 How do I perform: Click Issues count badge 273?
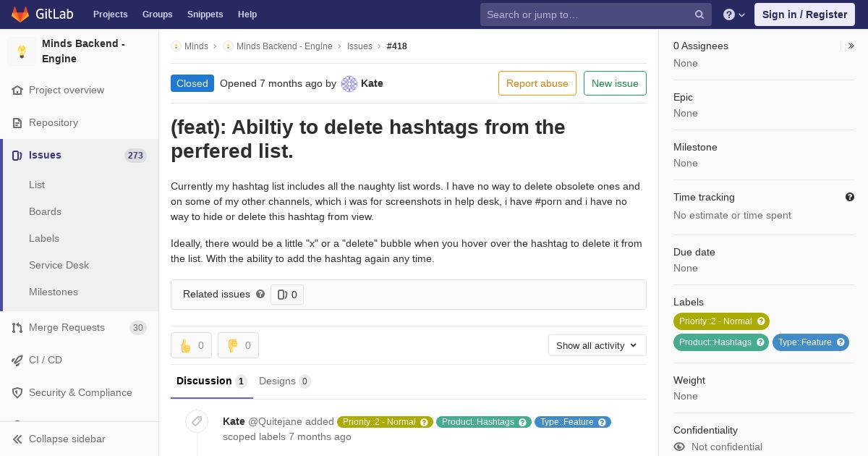click(135, 156)
